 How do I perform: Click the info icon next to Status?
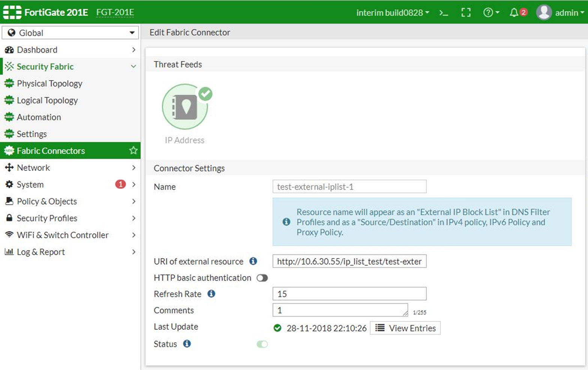click(x=187, y=344)
